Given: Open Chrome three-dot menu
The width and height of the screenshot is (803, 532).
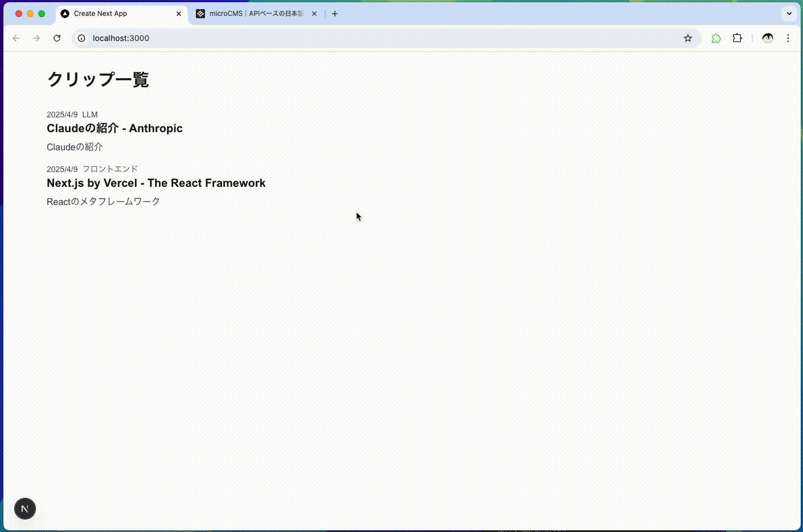Looking at the screenshot, I should point(788,38).
